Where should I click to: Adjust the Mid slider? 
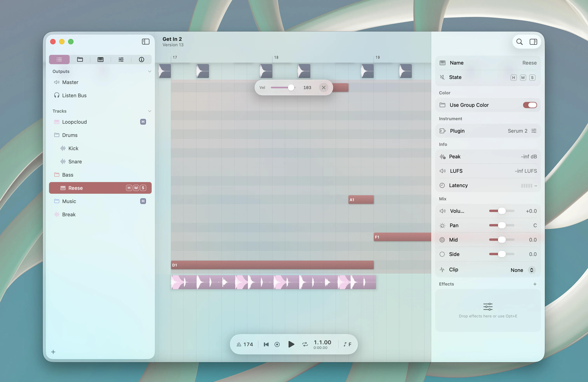tap(501, 240)
